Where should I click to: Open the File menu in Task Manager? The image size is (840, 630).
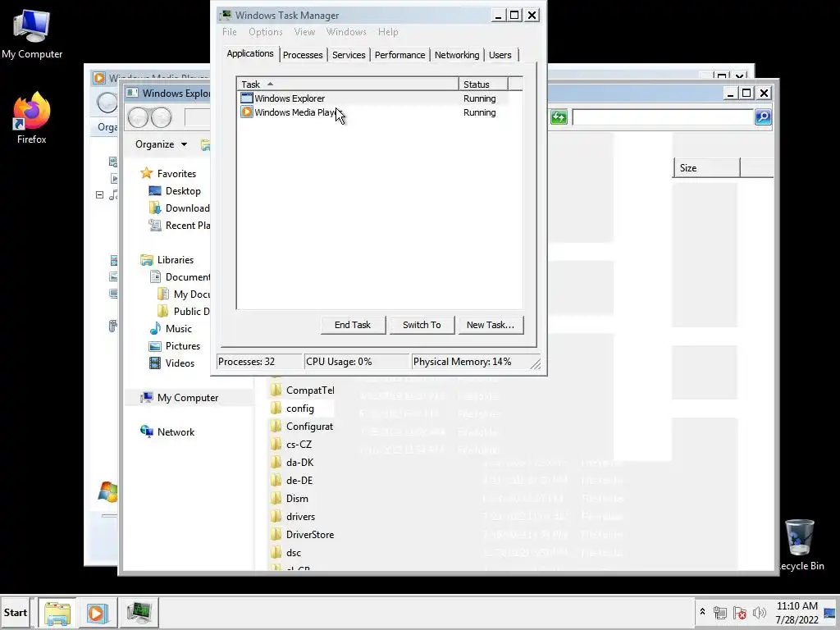tap(230, 32)
